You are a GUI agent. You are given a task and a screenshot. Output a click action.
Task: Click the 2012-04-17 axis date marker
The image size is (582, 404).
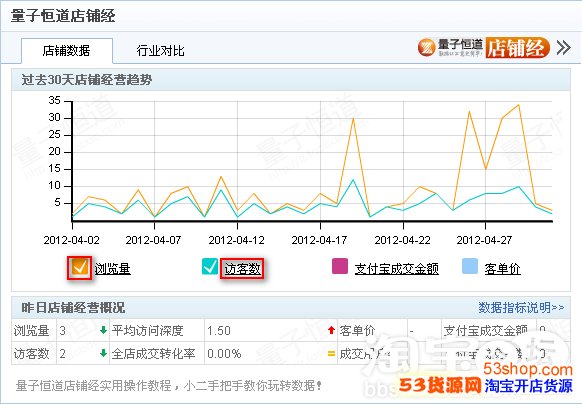(320, 240)
